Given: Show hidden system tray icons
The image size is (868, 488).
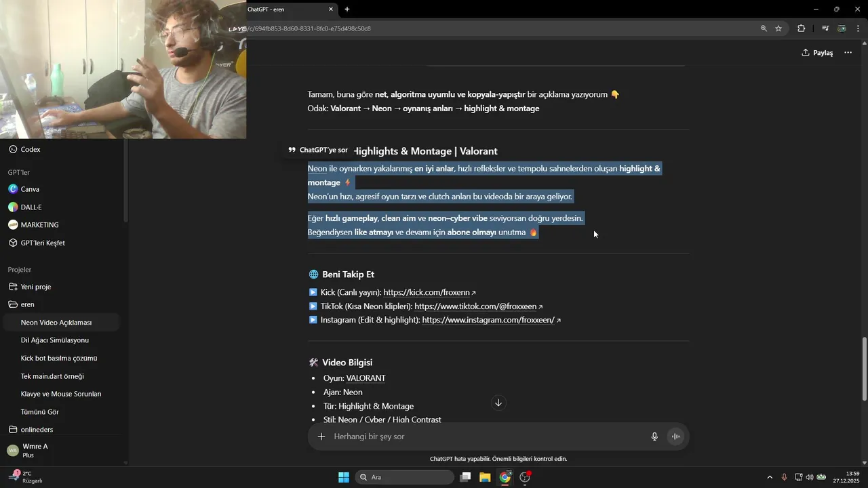Looking at the screenshot, I should pos(769,477).
